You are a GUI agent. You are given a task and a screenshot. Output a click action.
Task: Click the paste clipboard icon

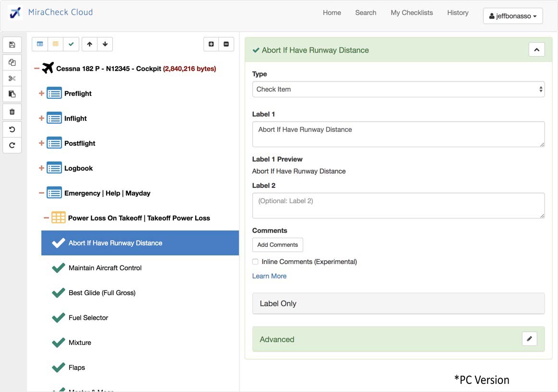click(12, 94)
